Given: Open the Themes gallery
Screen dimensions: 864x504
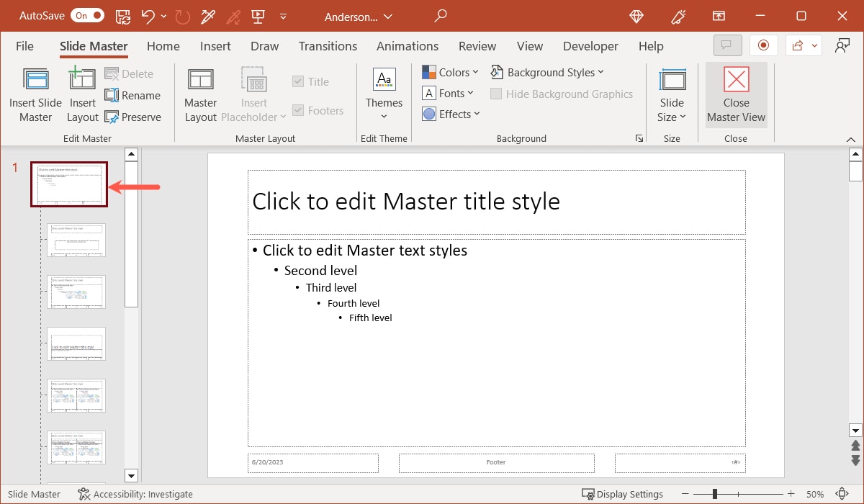Looking at the screenshot, I should coord(383,94).
